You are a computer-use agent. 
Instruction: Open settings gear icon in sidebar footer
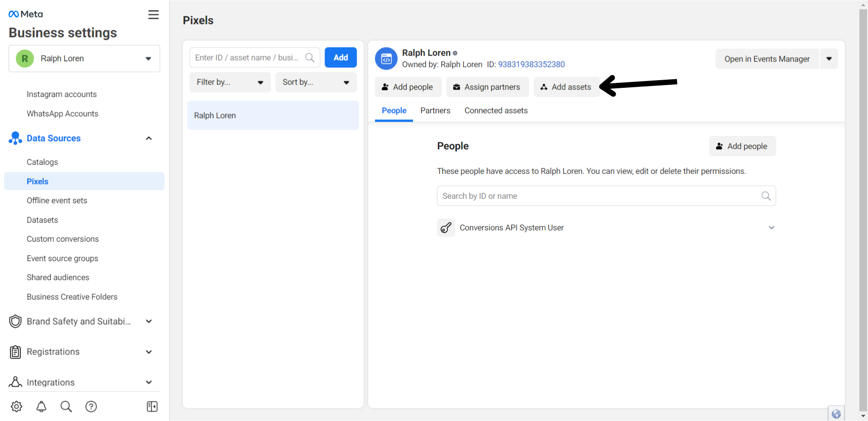point(17,407)
